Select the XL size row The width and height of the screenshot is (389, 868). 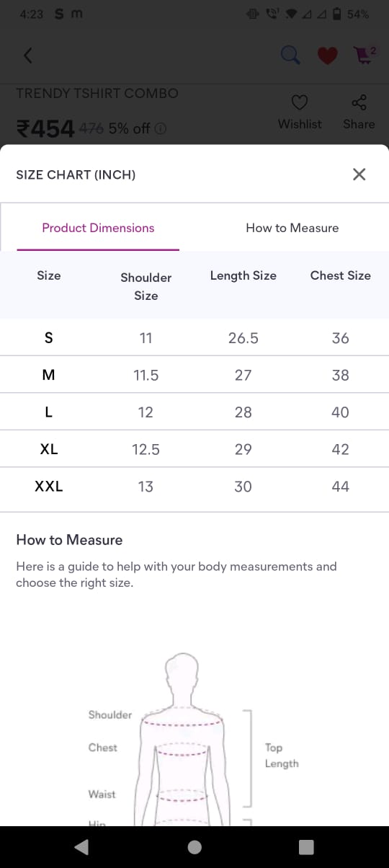pyautogui.click(x=194, y=449)
